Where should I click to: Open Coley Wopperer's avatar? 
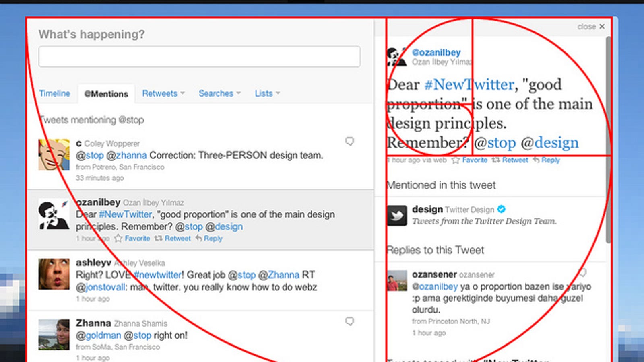(54, 154)
